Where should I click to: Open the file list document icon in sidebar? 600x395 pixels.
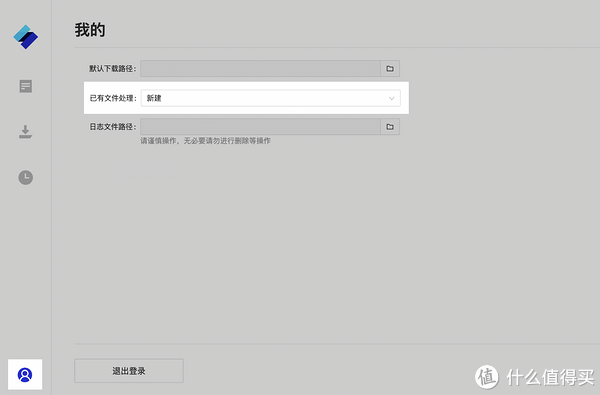pyautogui.click(x=26, y=86)
